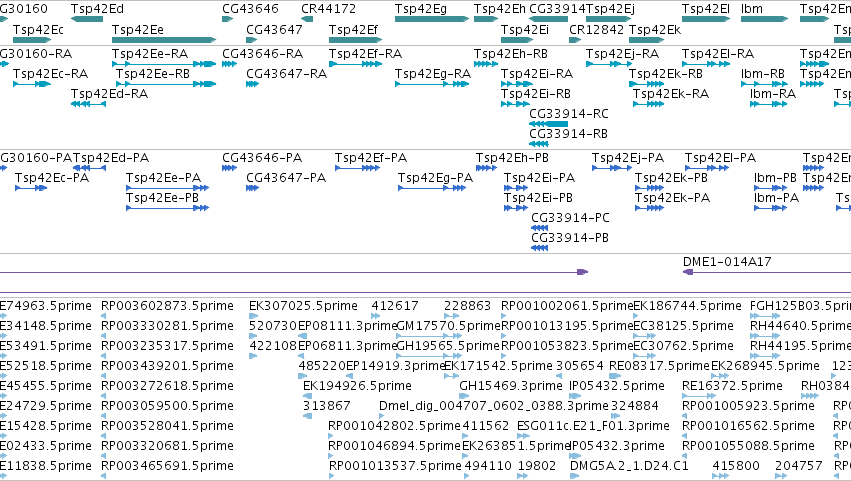Click the 'Tsp42Ec' gene name label
This screenshot has height=481, width=851.
[x=38, y=30]
